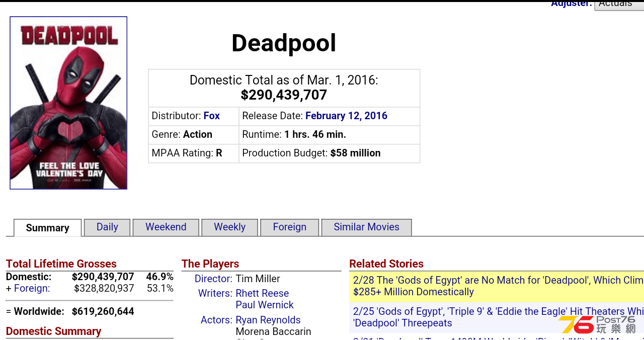Click the Genre Action cell
644x340 pixels.
(x=193, y=135)
